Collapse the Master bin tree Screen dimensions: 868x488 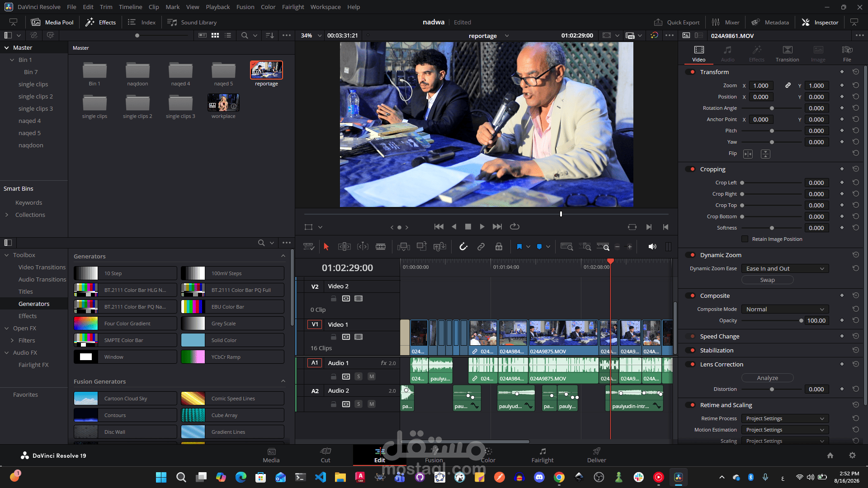(x=7, y=47)
